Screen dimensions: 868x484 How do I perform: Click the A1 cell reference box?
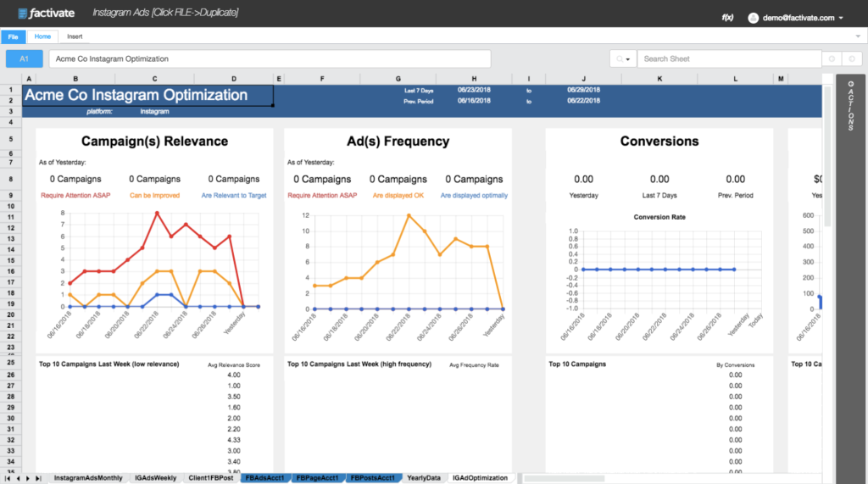click(x=25, y=58)
